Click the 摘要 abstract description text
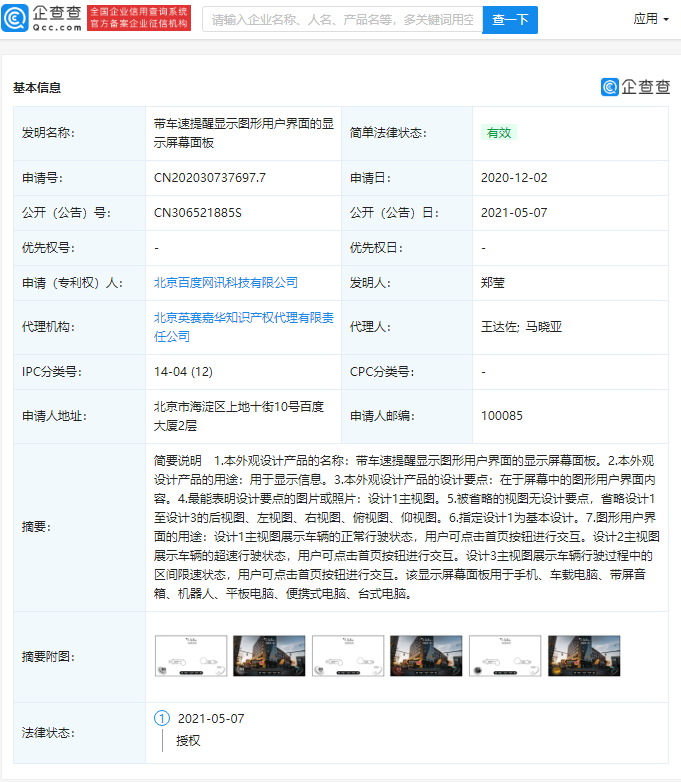Image resolution: width=681 pixels, height=782 pixels. (407, 527)
